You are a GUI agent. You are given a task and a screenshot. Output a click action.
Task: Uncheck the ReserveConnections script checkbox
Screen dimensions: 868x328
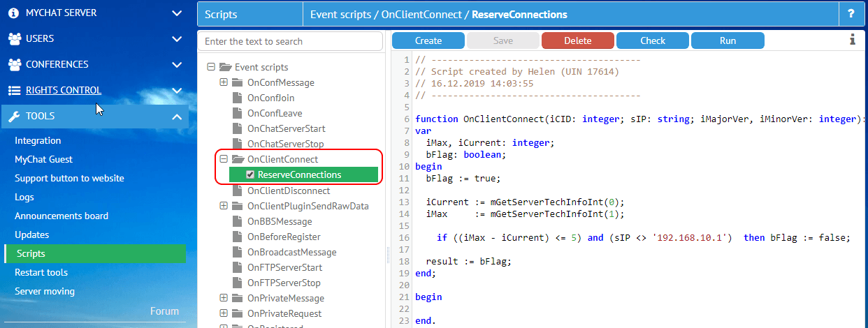[250, 175]
